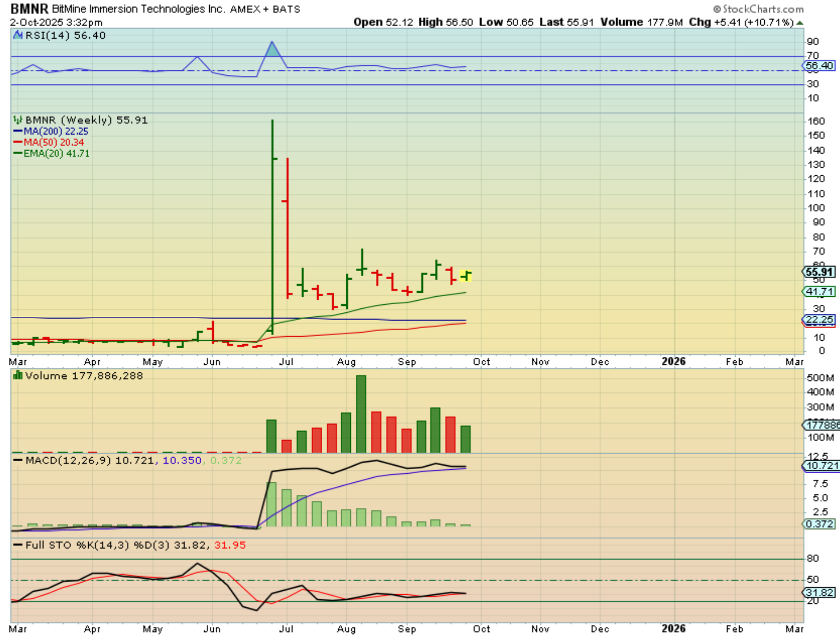Click the 100 label on the price axis
This screenshot has width=840, height=636.
816,208
